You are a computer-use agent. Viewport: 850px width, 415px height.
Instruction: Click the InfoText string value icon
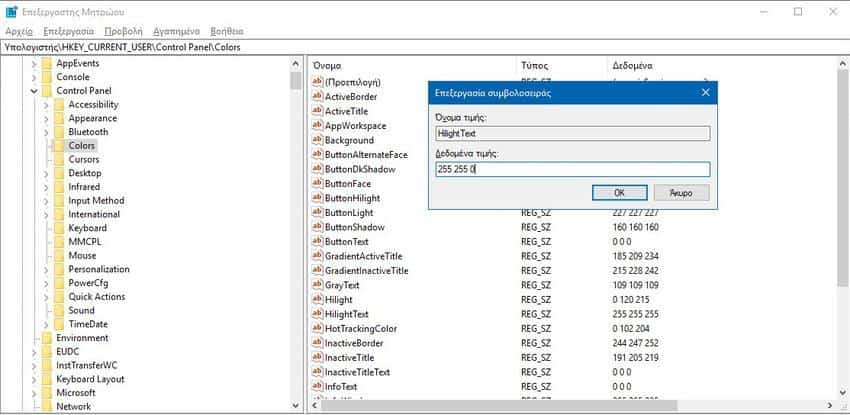point(318,386)
